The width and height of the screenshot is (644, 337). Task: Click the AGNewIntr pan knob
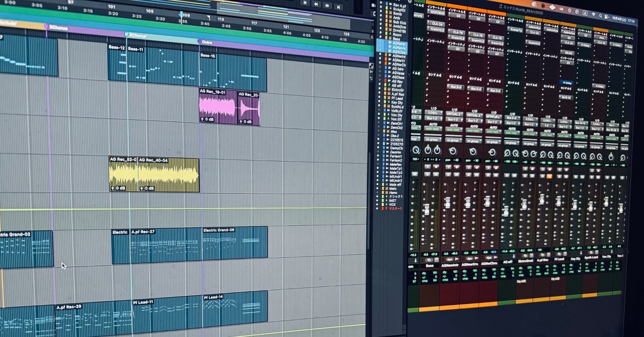click(x=453, y=151)
